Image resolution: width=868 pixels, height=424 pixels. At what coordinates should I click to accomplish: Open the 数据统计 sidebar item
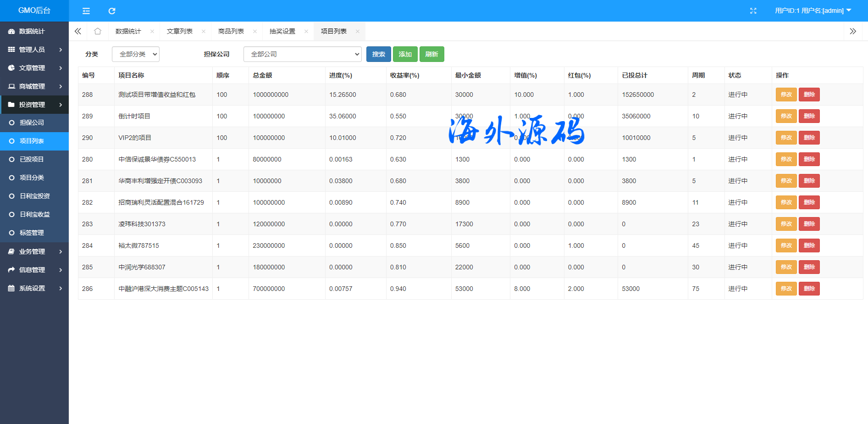pyautogui.click(x=32, y=31)
